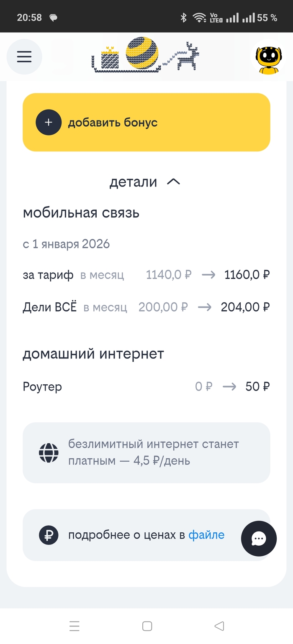This screenshot has width=293, height=644.
Task: Collapse the детали section chevron
Action: (x=173, y=182)
